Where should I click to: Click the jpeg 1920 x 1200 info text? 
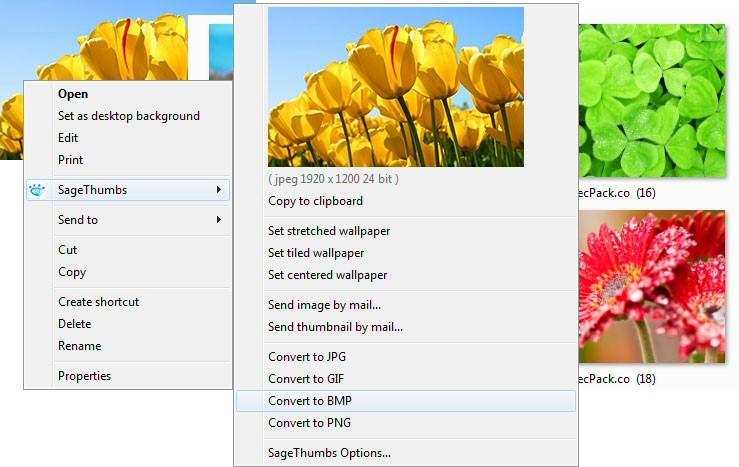(333, 179)
